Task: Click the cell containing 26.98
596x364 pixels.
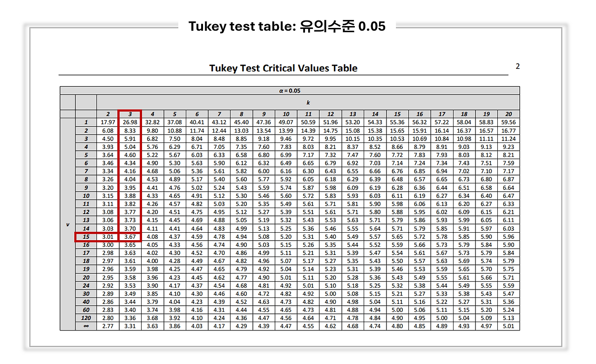Action: pyautogui.click(x=130, y=122)
